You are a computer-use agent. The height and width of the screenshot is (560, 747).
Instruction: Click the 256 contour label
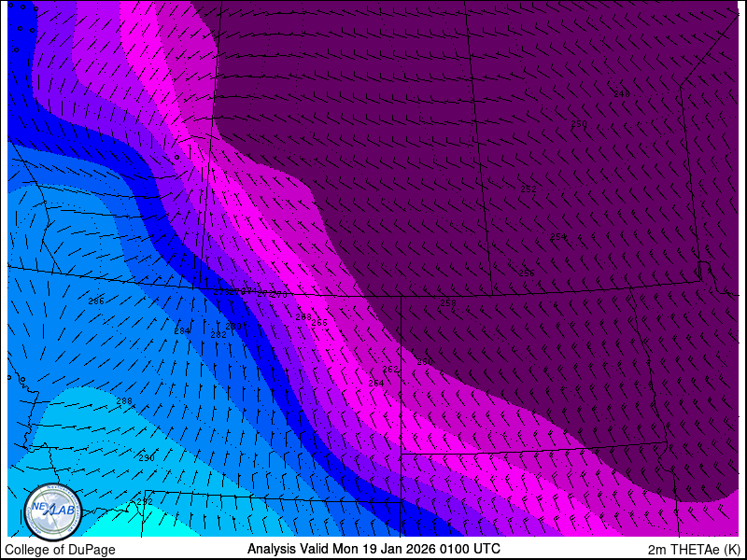point(527,273)
